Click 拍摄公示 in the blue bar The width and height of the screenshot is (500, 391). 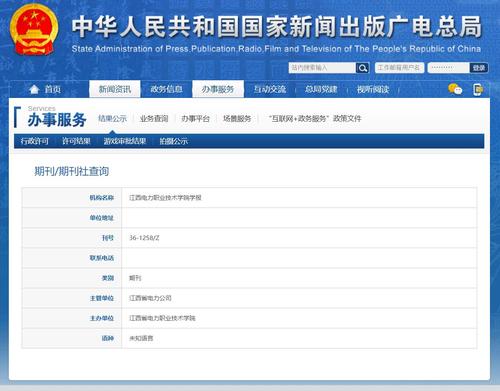pos(174,141)
